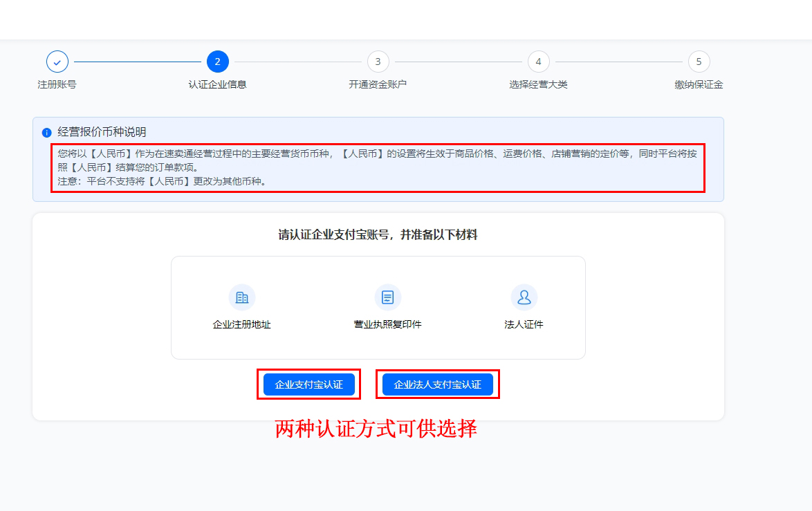Click the step 3 circle indicator

point(378,62)
